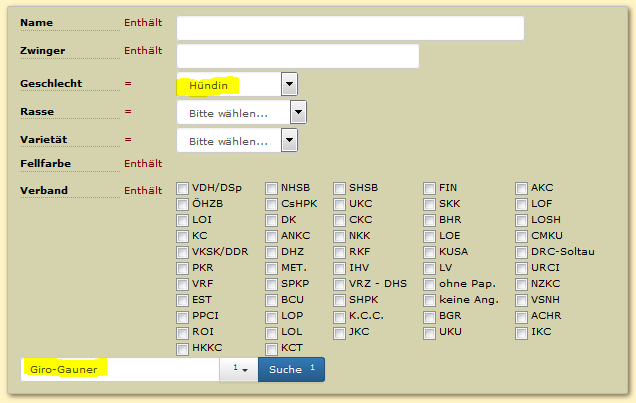636x403 pixels.
Task: Enable the AKC association checkbox
Action: point(522,188)
